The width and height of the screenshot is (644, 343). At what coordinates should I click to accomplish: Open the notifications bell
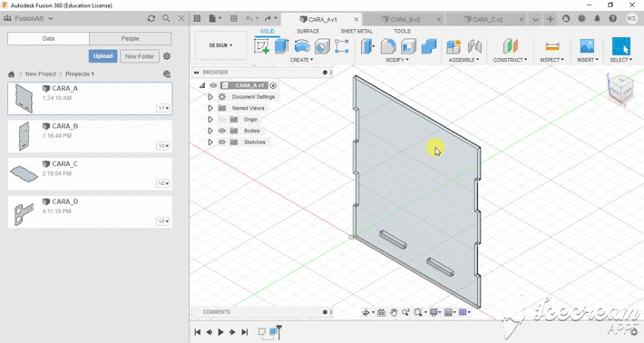tap(597, 18)
